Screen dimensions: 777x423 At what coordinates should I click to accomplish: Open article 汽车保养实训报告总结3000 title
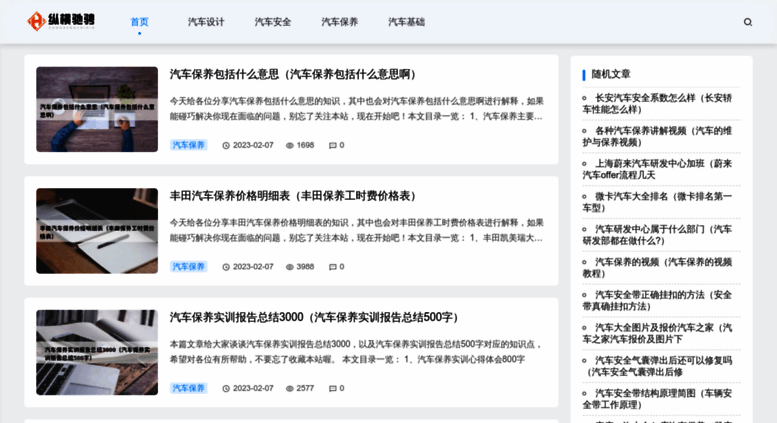point(314,317)
